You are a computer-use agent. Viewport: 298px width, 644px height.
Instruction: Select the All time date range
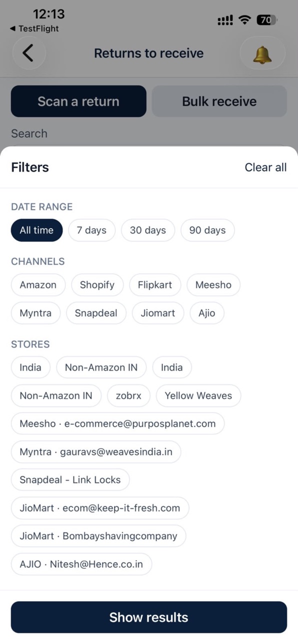click(37, 230)
